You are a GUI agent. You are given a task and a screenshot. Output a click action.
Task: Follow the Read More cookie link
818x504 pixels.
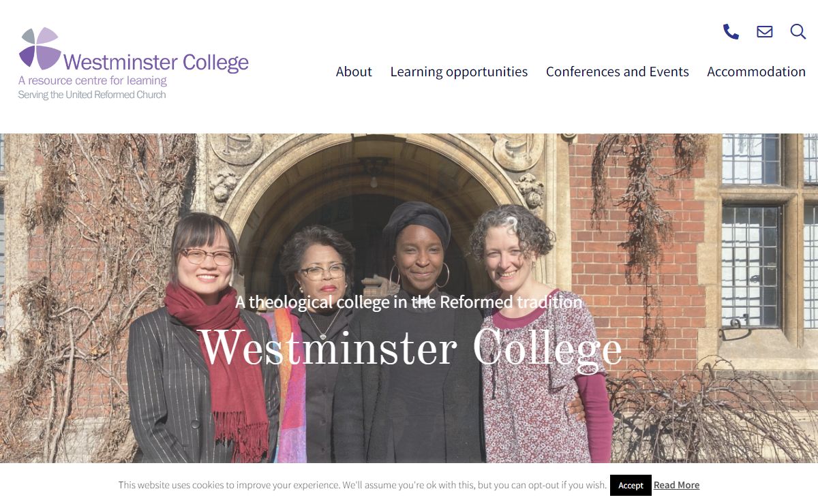pos(676,485)
